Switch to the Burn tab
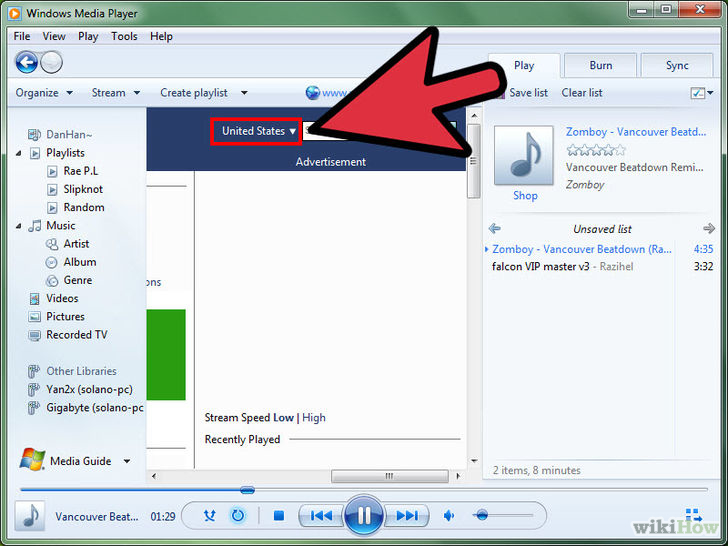728x546 pixels. (x=601, y=65)
